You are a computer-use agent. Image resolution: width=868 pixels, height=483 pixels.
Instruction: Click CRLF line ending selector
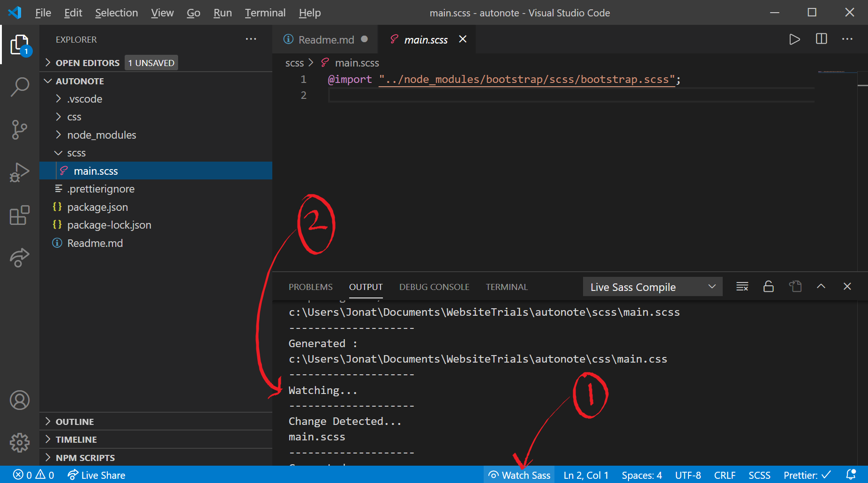pos(724,475)
